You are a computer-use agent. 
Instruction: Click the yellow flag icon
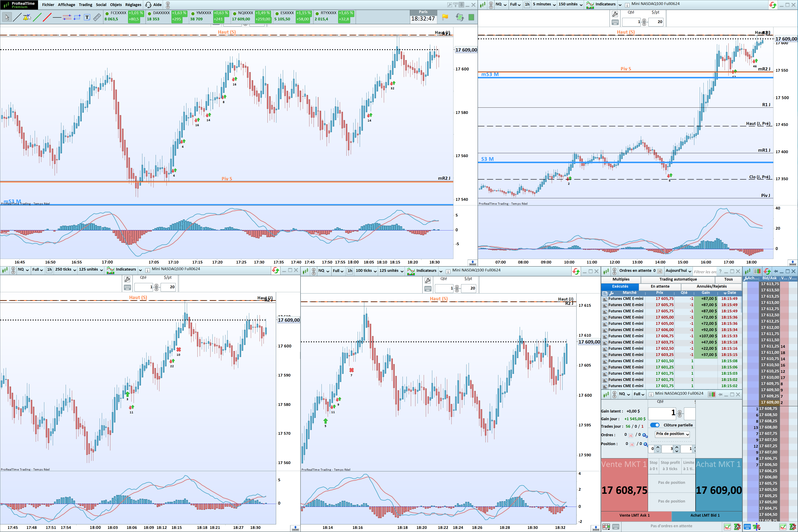tap(445, 17)
